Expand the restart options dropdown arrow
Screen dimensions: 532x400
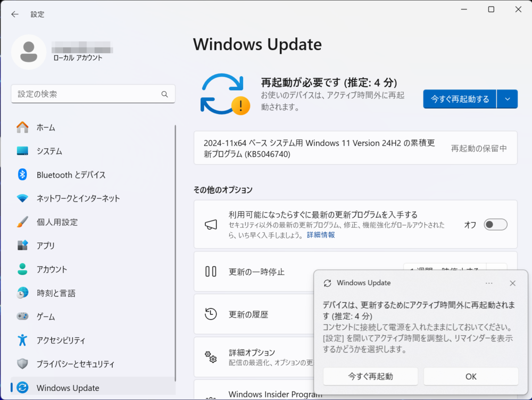click(x=508, y=99)
